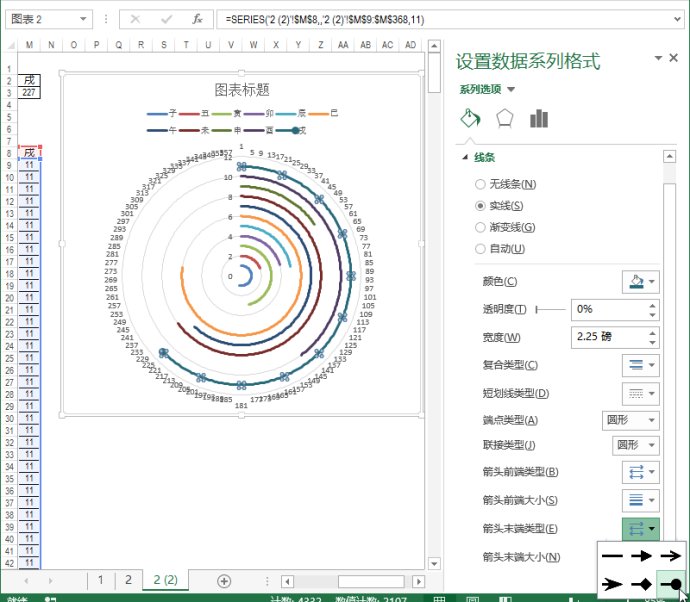
Task: Select 实线(S) solid line option
Action: pyautogui.click(x=499, y=206)
